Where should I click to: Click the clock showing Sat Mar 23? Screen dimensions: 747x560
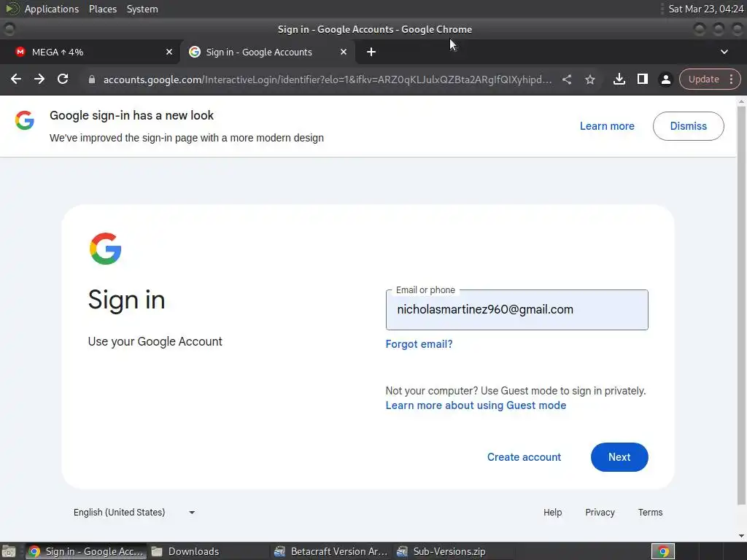pyautogui.click(x=705, y=9)
